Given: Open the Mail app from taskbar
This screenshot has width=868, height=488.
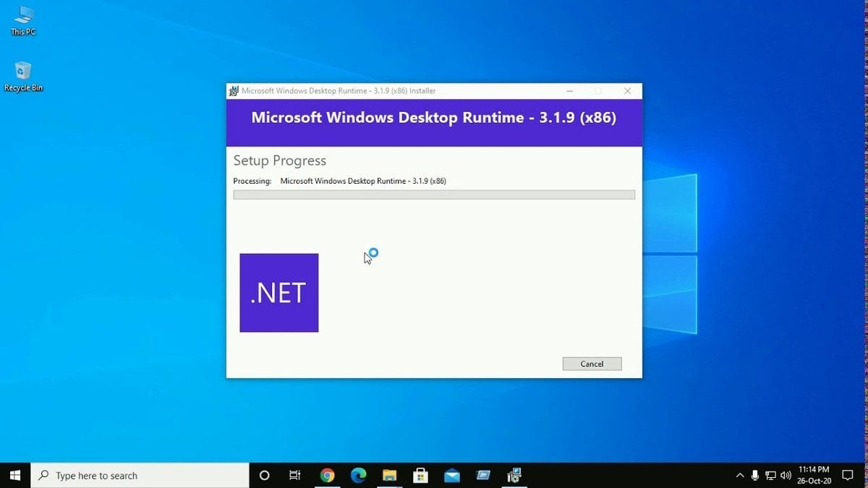Looking at the screenshot, I should (x=452, y=475).
